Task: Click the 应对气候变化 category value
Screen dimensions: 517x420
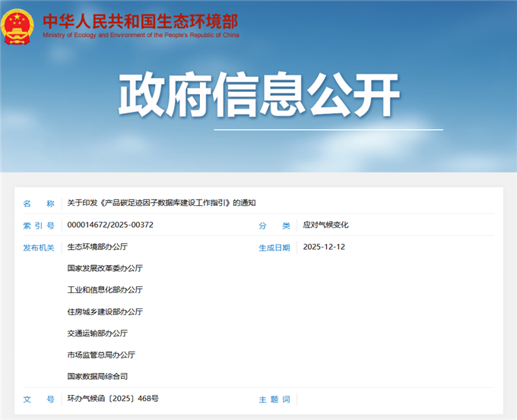Action: [x=325, y=225]
